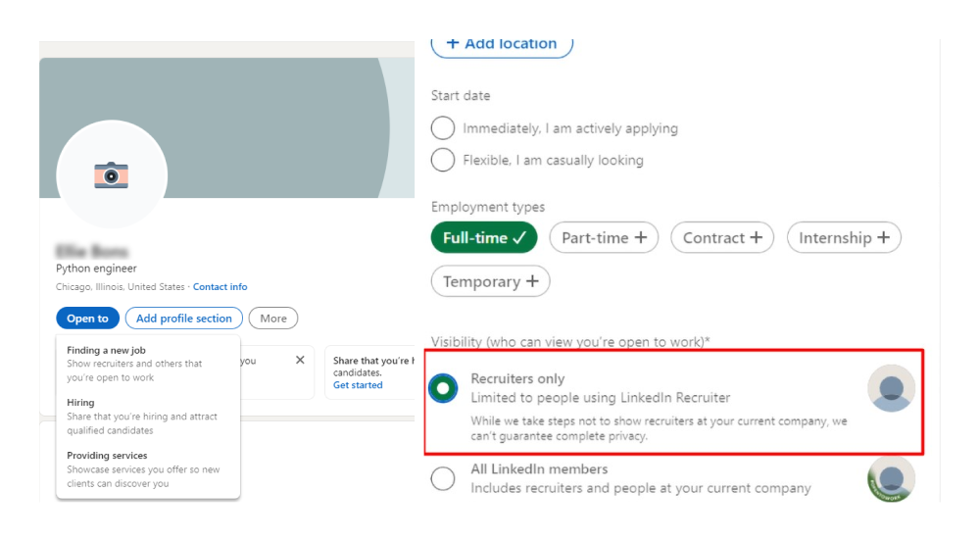Viewport: 980px width, 541px height.
Task: Select Hiring from the menu
Action: point(80,403)
